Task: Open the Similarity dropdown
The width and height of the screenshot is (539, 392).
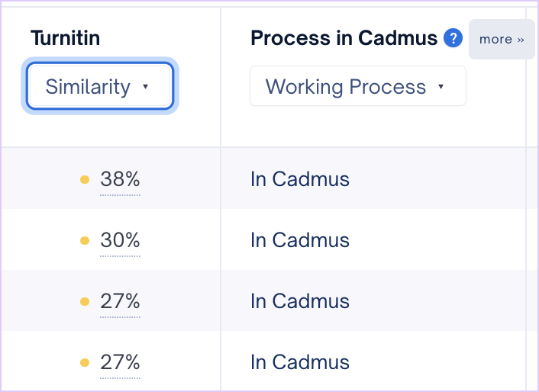Action: pos(100,86)
